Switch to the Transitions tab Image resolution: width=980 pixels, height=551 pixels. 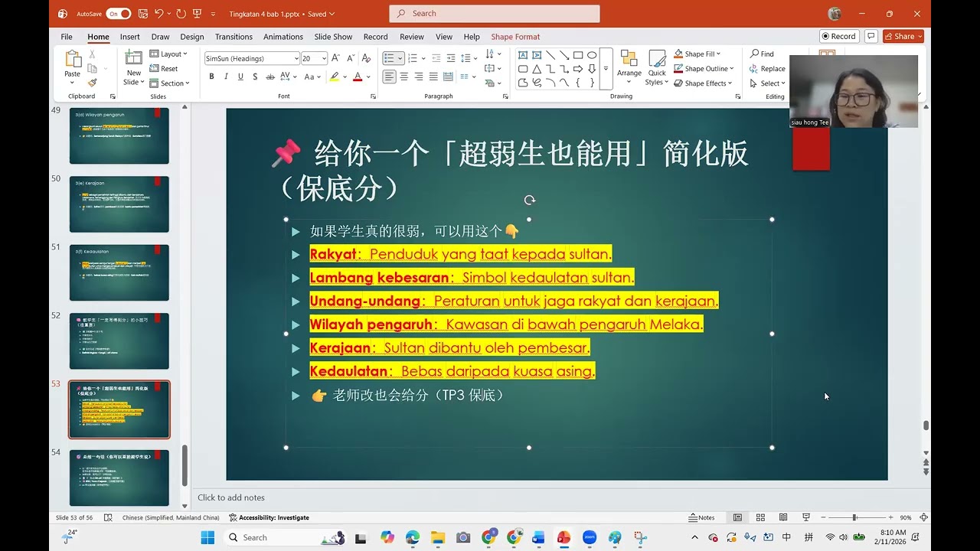coord(234,37)
